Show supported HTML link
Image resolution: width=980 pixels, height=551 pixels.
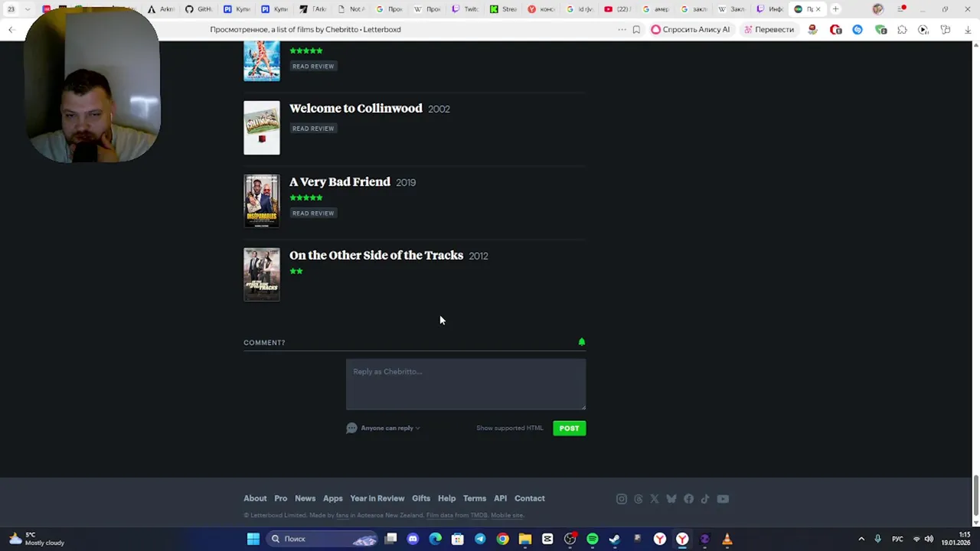pos(509,428)
